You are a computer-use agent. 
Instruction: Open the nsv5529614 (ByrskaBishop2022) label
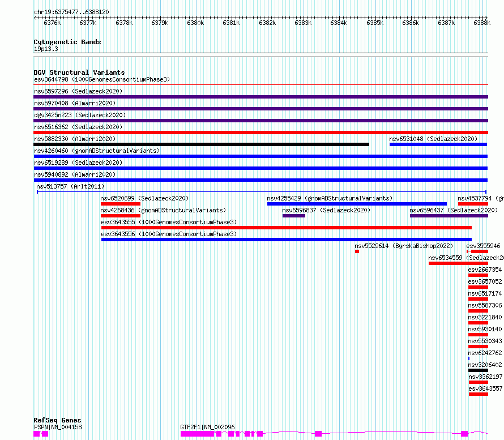click(404, 246)
